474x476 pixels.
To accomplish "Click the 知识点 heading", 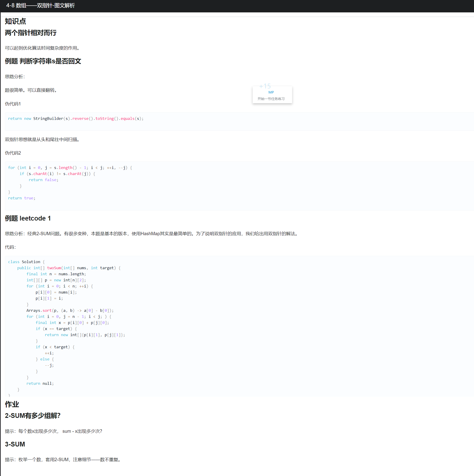I will pos(15,21).
